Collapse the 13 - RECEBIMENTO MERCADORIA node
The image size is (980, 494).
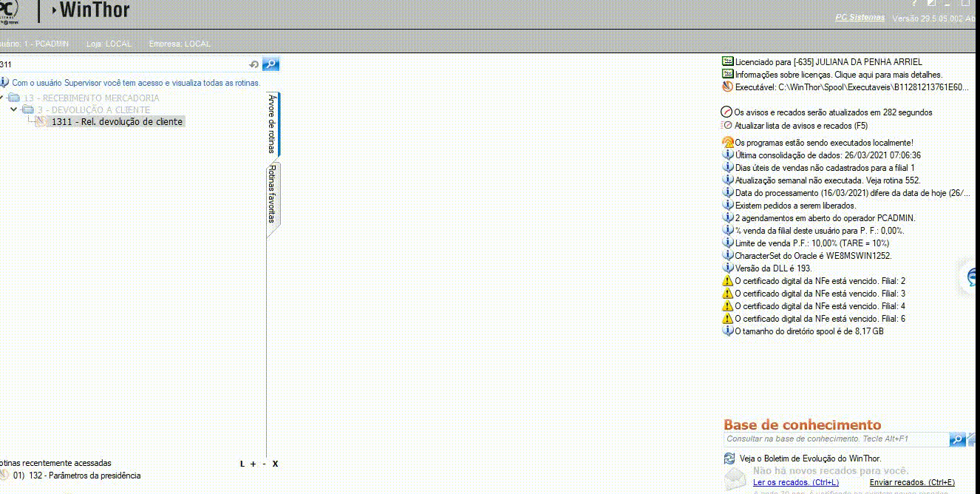point(2,98)
